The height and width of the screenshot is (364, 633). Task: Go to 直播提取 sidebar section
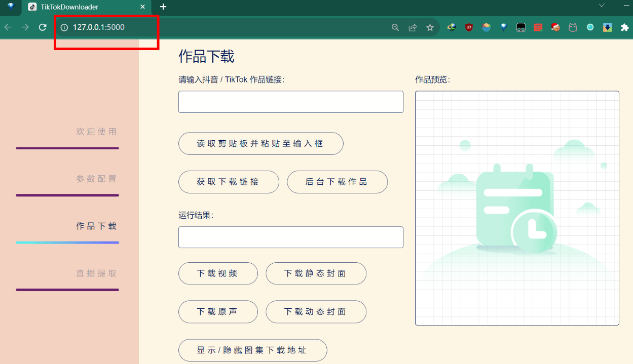(x=96, y=273)
